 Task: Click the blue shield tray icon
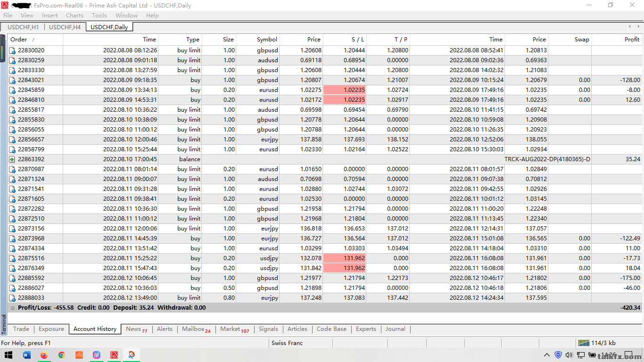pyautogui.click(x=558, y=355)
